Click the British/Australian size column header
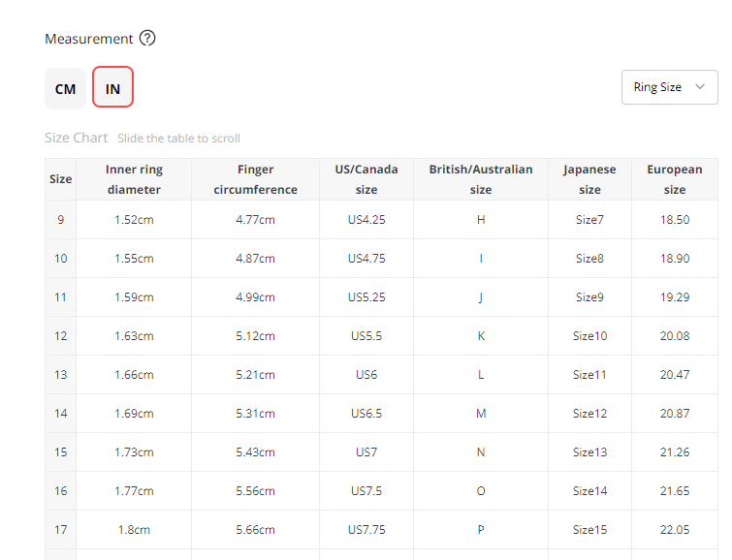The width and height of the screenshot is (732, 560). (x=480, y=179)
